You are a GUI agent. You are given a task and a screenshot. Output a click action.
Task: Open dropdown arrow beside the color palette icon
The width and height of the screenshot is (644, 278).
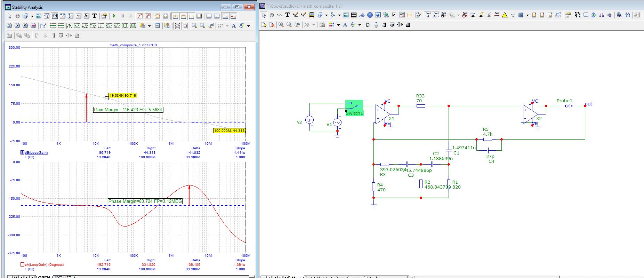[338, 25]
